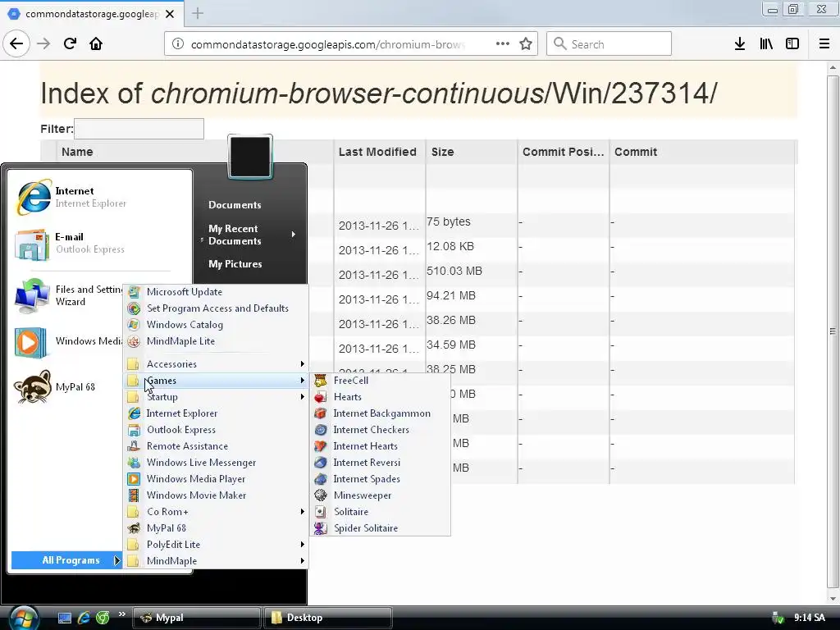Screen dimensions: 840x630
Task: Open Internet Explorer quick launch taskbar icon
Action: [84, 618]
